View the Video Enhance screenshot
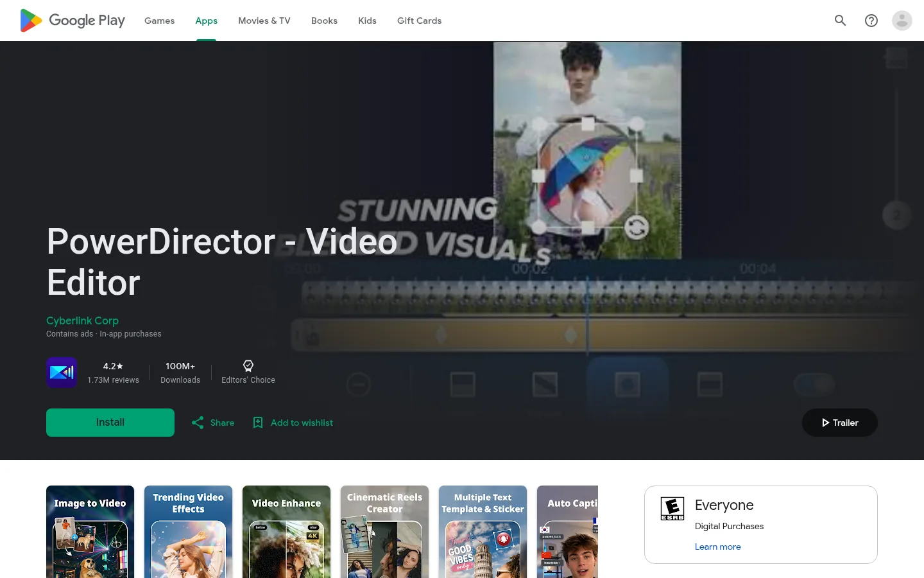Screen dimensions: 924x578 pos(287,532)
